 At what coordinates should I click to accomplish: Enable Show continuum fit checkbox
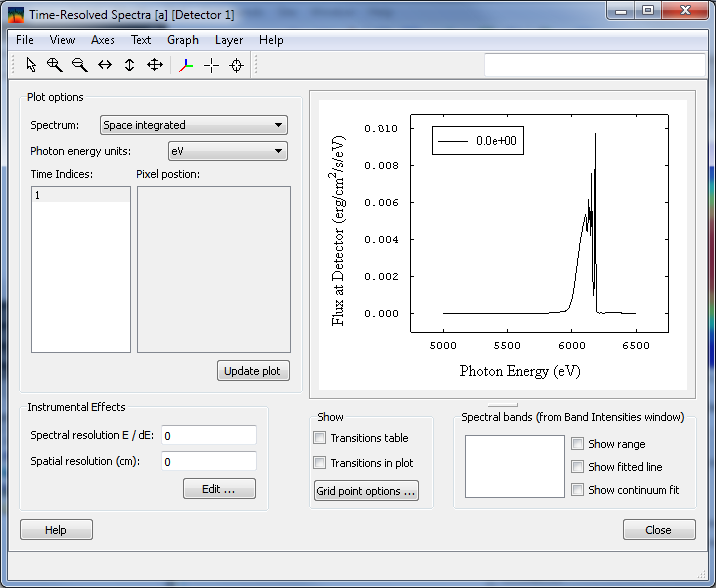(x=578, y=490)
